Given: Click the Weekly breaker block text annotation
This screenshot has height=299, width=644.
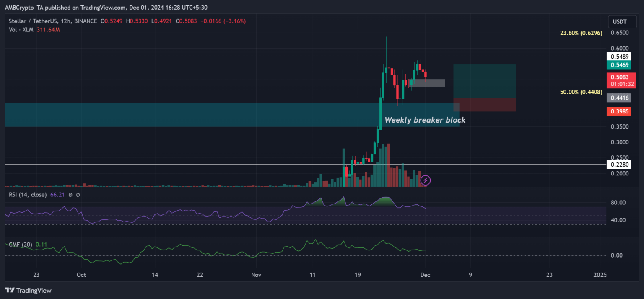Looking at the screenshot, I should tap(425, 120).
